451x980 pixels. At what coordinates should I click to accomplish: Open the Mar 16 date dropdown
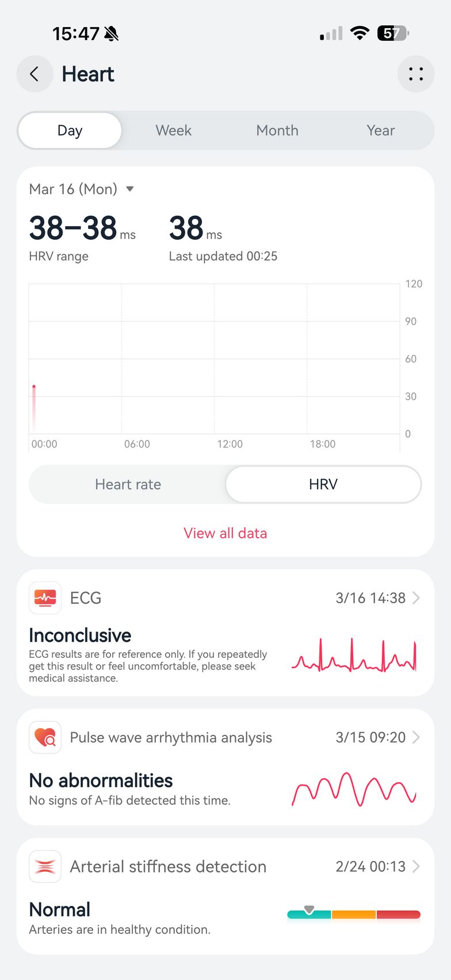[130, 189]
